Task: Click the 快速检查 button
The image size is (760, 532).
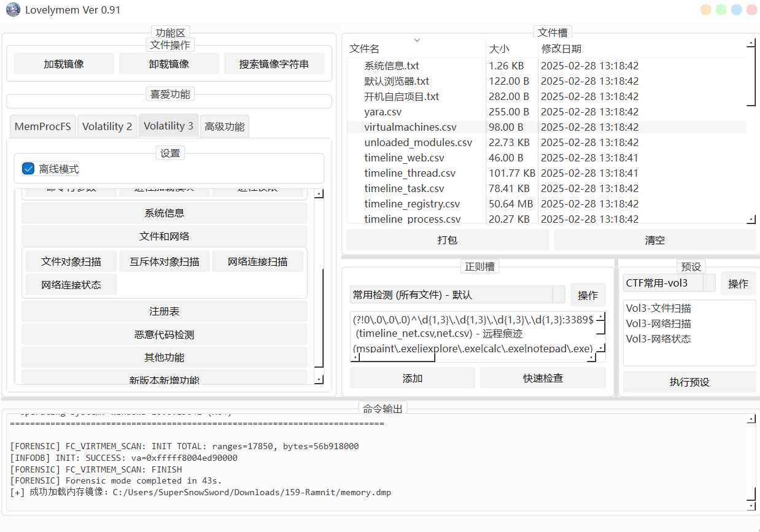Action: 543,378
